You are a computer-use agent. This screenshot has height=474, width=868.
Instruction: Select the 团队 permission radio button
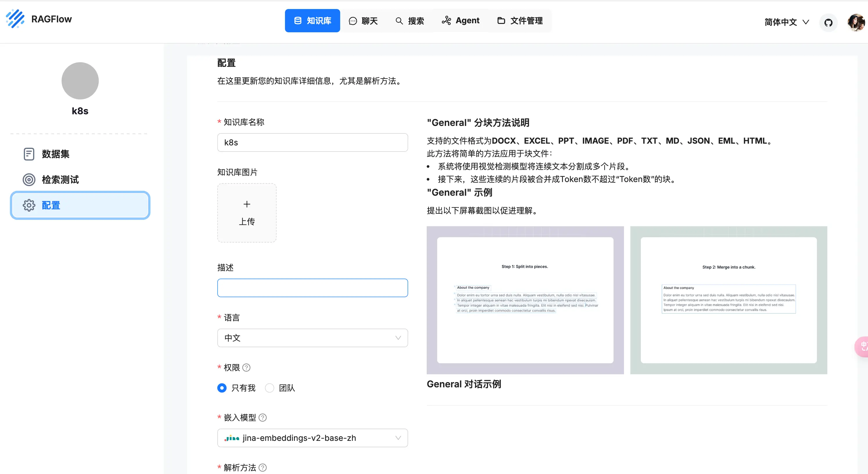click(270, 388)
